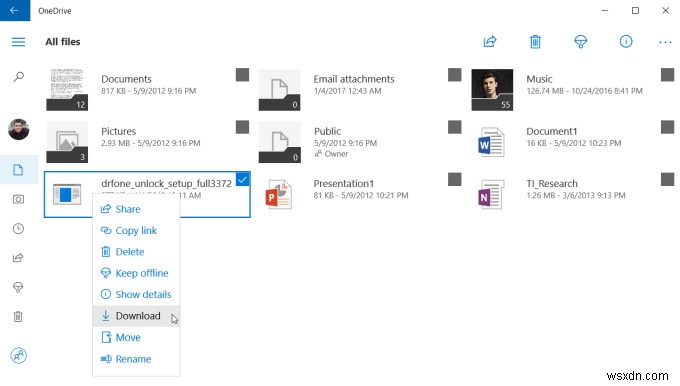Viewport: 680px width, 386px height.
Task: Open Document1 Word file icon
Action: 491,142
